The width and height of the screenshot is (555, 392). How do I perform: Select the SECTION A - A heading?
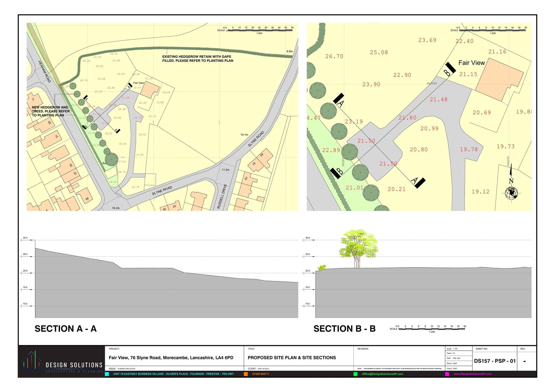pyautogui.click(x=66, y=329)
